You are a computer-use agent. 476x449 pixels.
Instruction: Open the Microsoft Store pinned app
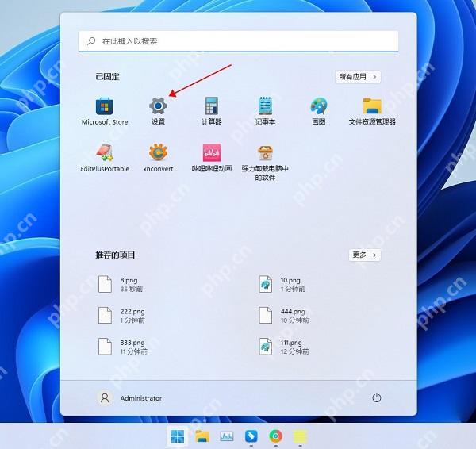tap(105, 111)
